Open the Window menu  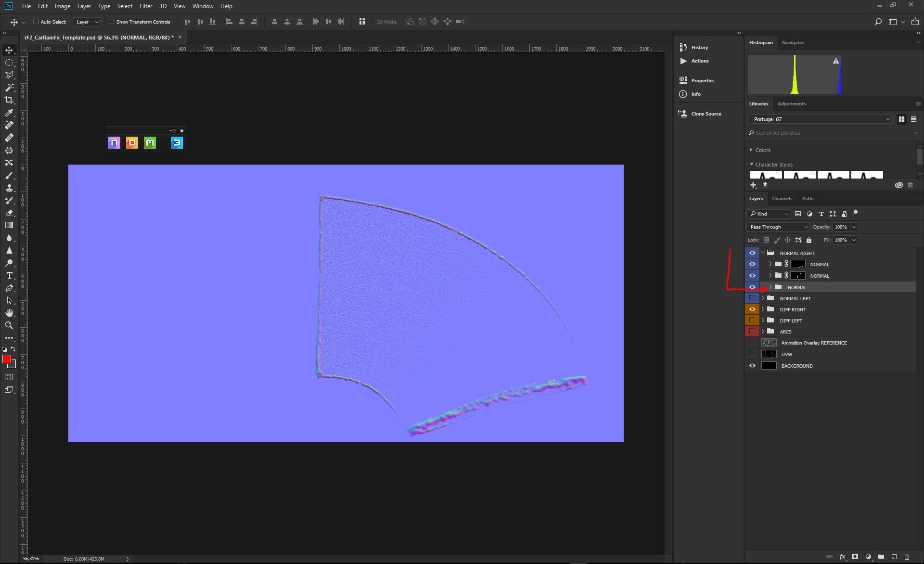pyautogui.click(x=203, y=6)
